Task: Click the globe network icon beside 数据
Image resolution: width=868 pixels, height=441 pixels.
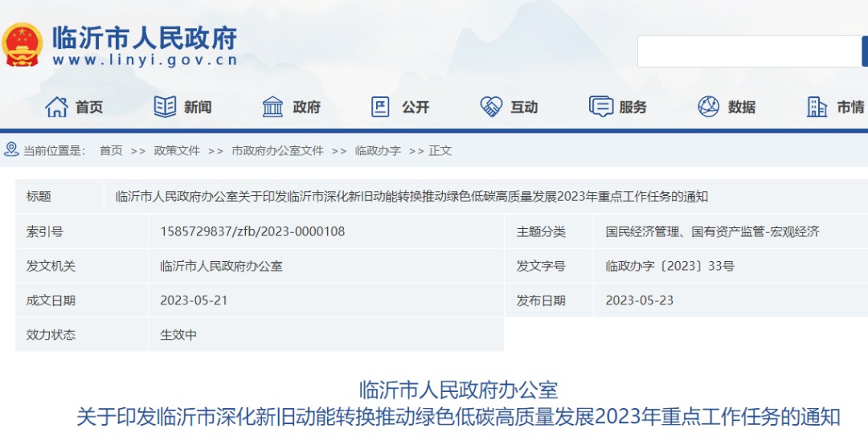Action: pos(709,106)
